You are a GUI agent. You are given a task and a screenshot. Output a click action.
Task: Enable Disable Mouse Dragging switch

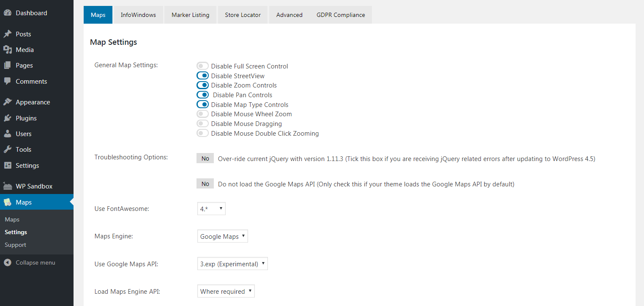point(202,123)
